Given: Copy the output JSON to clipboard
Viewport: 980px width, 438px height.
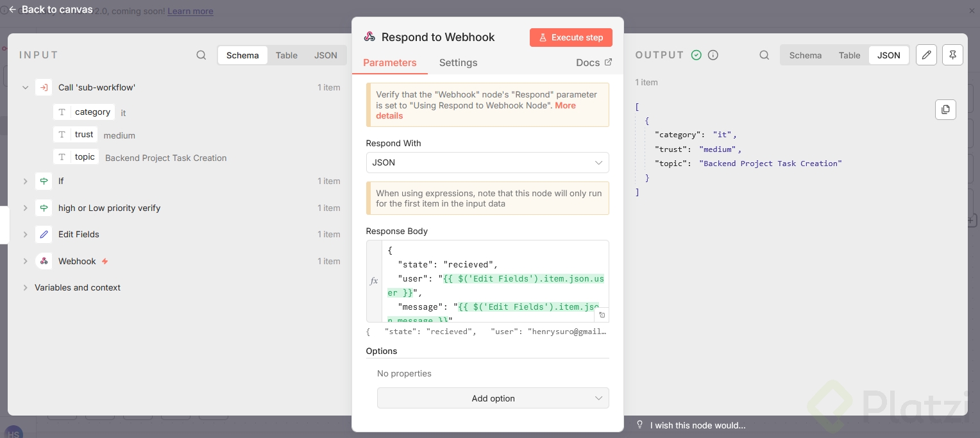Looking at the screenshot, I should (x=945, y=109).
